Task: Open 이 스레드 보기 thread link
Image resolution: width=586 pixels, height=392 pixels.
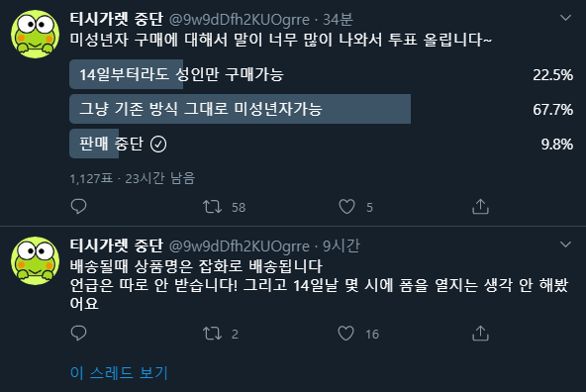Action: pos(119,372)
